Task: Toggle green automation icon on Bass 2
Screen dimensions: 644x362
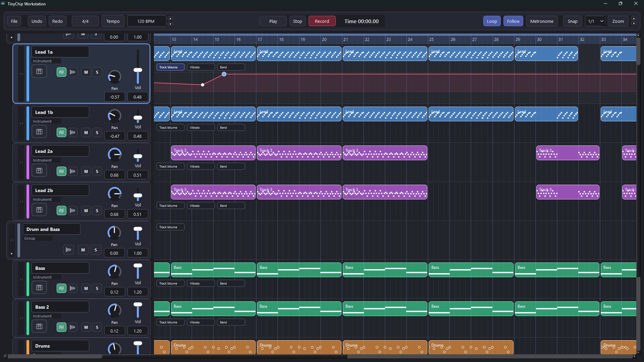Action: [61, 327]
